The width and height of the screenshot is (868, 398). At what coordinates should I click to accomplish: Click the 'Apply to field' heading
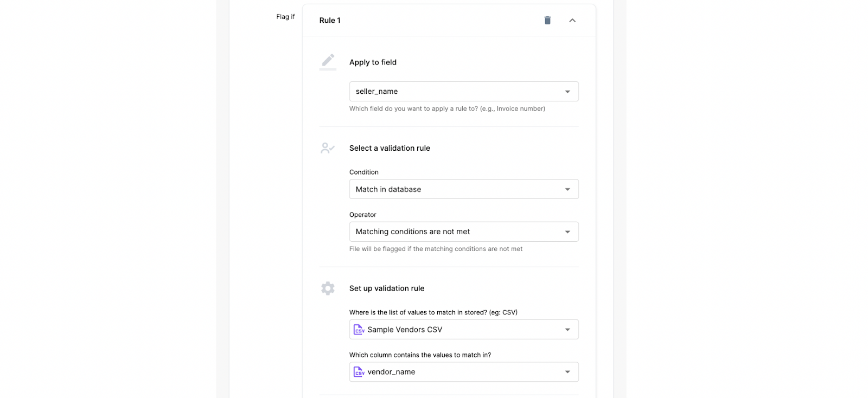point(373,62)
